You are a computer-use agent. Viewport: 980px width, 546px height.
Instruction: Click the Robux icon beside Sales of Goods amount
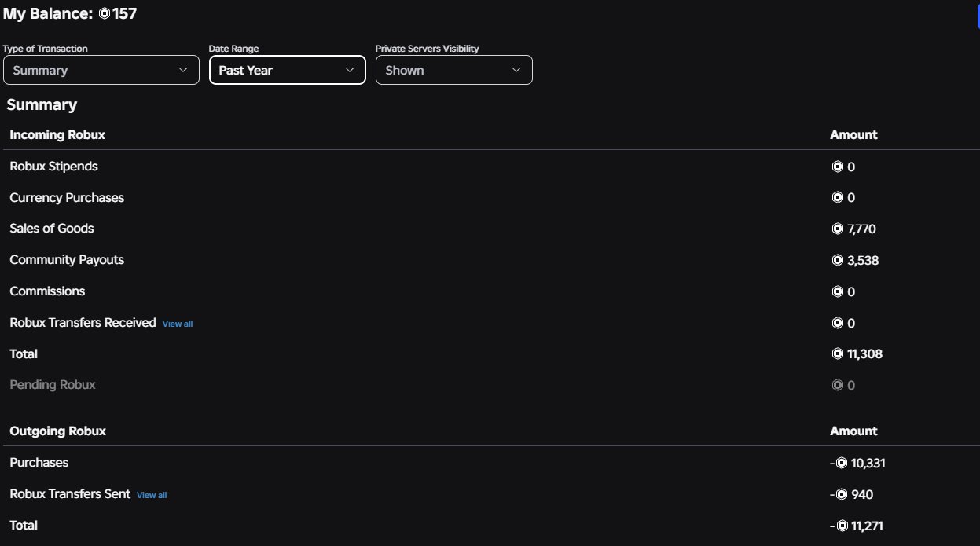[837, 229]
